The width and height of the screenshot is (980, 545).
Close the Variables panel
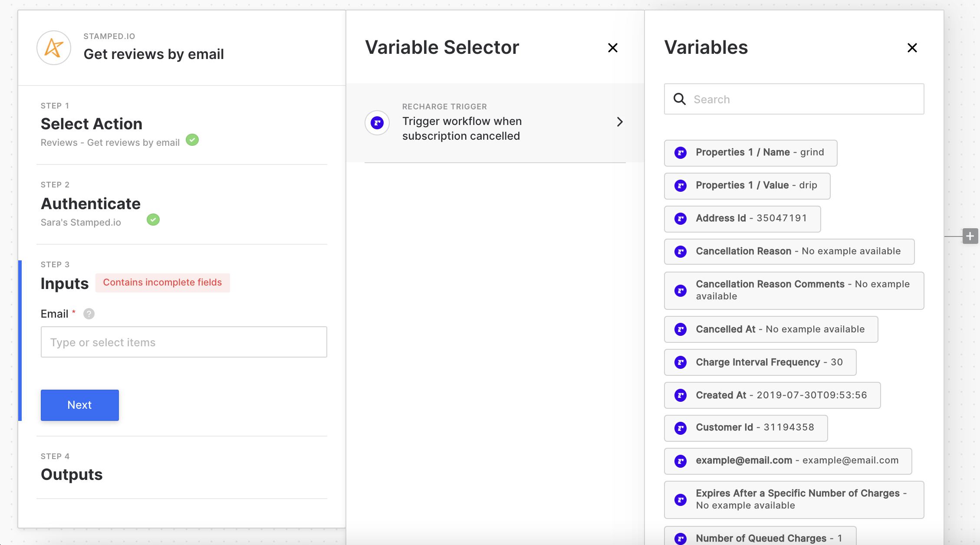click(x=912, y=48)
